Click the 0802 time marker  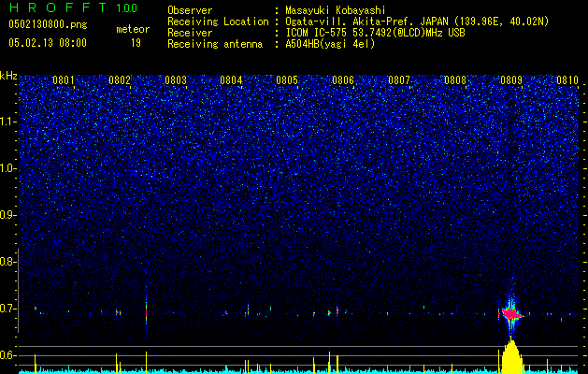[x=120, y=80]
